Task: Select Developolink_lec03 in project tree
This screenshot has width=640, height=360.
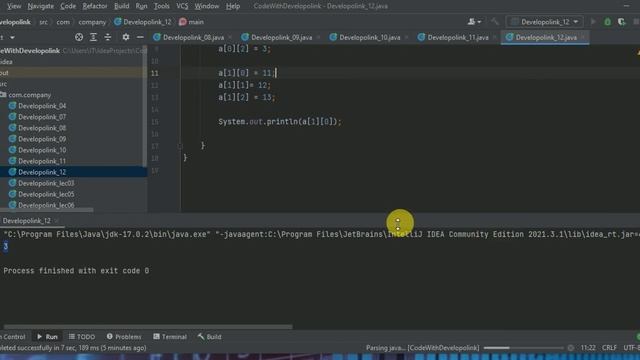Action: pos(46,183)
